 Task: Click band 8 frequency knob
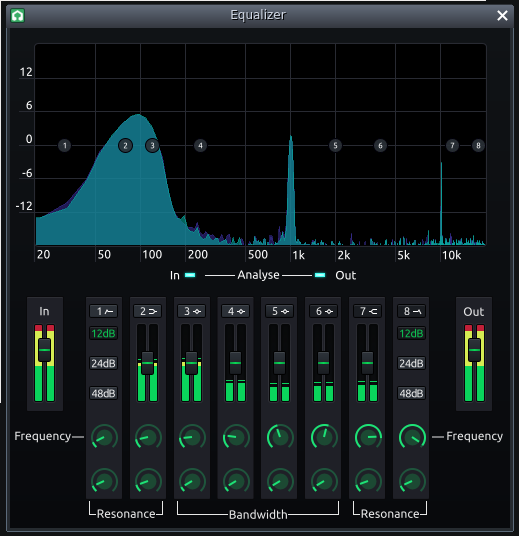(412, 437)
